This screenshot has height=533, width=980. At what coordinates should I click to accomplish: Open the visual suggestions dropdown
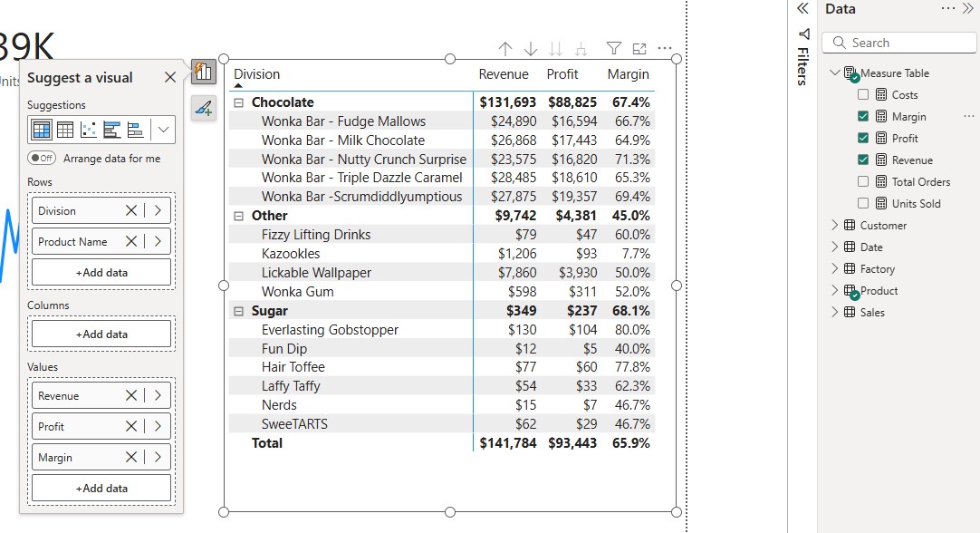coord(163,130)
